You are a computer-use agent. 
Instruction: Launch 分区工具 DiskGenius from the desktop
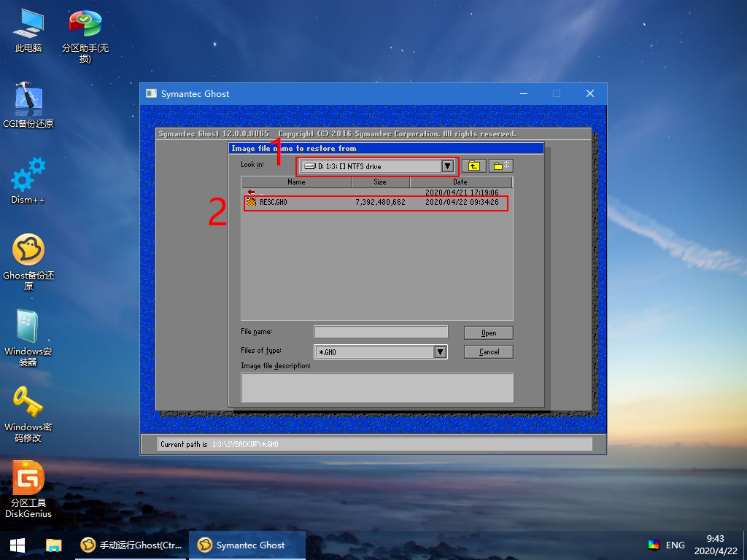pyautogui.click(x=28, y=489)
